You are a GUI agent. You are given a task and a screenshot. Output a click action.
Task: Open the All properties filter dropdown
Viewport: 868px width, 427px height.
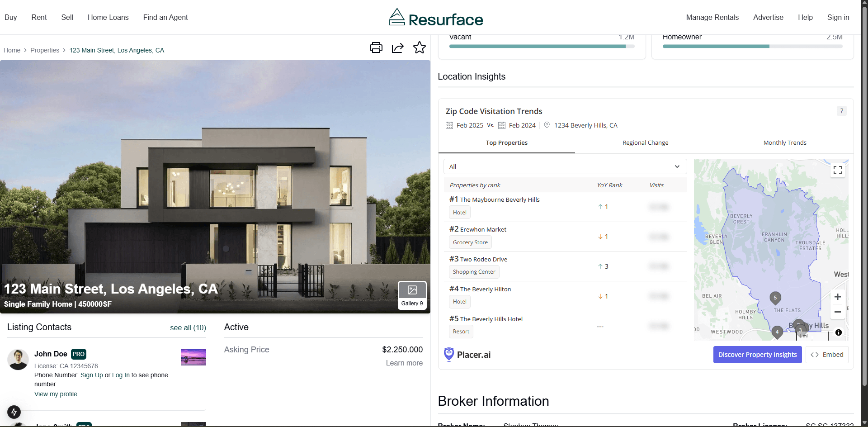565,166
